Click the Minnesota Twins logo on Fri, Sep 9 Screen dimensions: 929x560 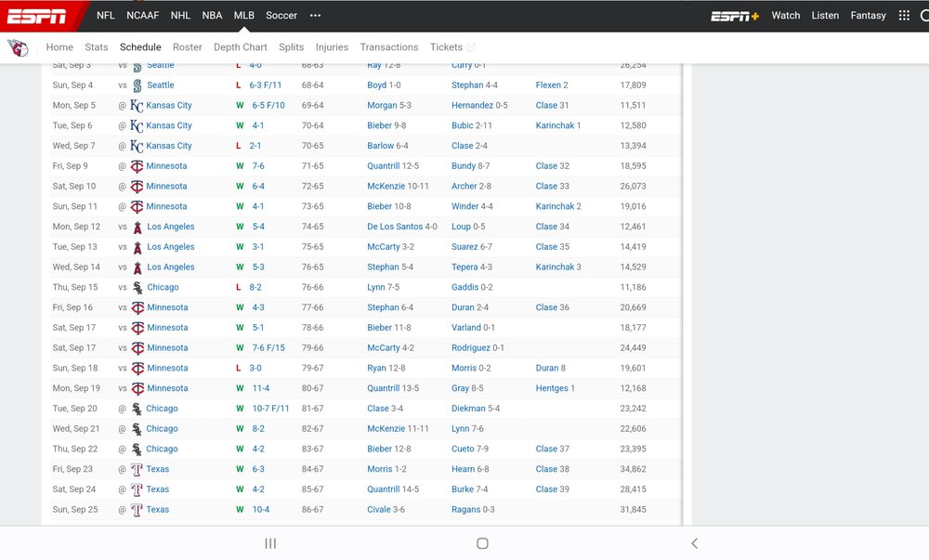[137, 166]
